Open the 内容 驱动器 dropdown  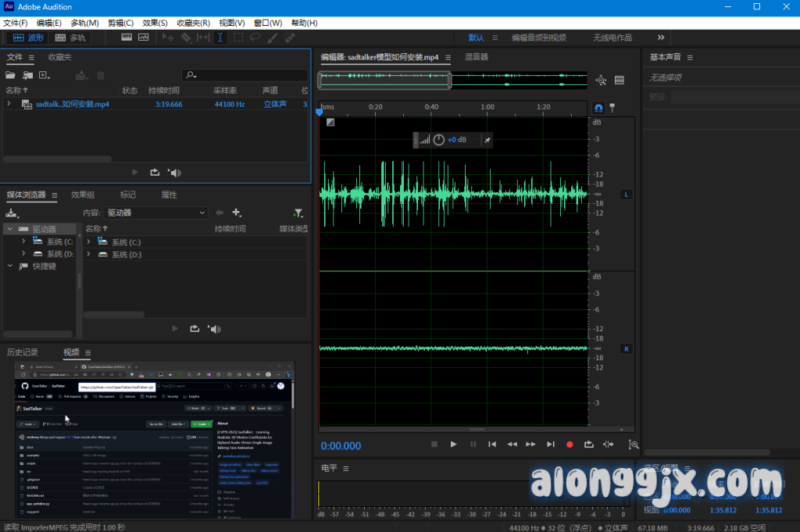pyautogui.click(x=156, y=212)
